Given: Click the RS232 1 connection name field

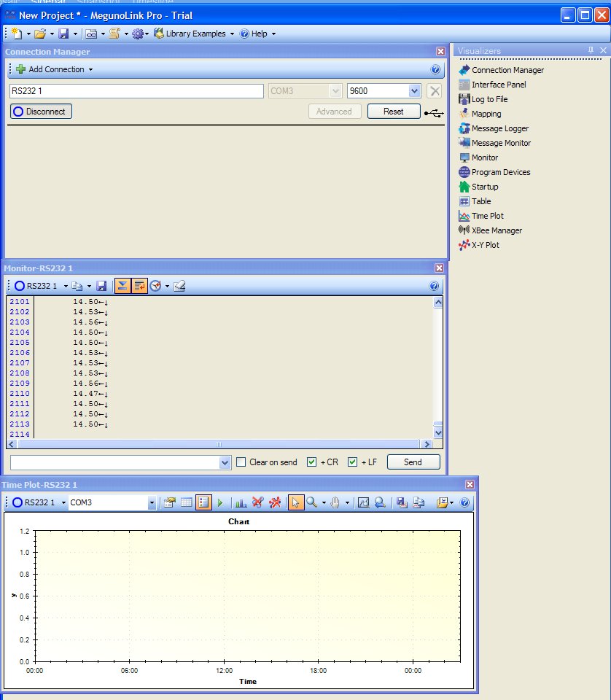Looking at the screenshot, I should (136, 91).
